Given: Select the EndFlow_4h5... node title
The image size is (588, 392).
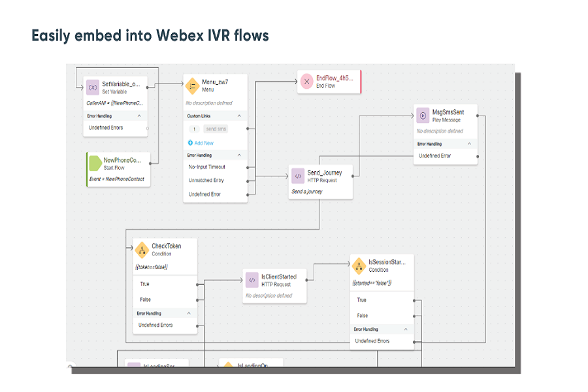Looking at the screenshot, I should 335,78.
